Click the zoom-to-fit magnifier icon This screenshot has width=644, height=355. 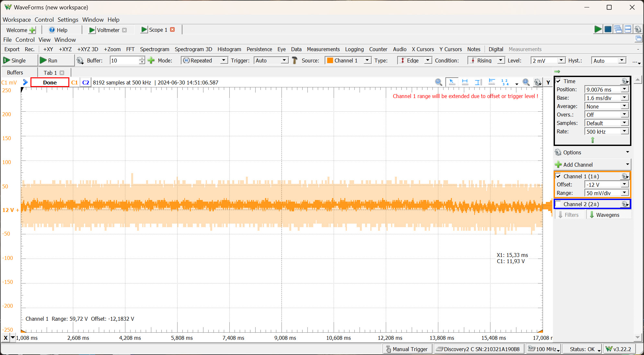(x=526, y=82)
